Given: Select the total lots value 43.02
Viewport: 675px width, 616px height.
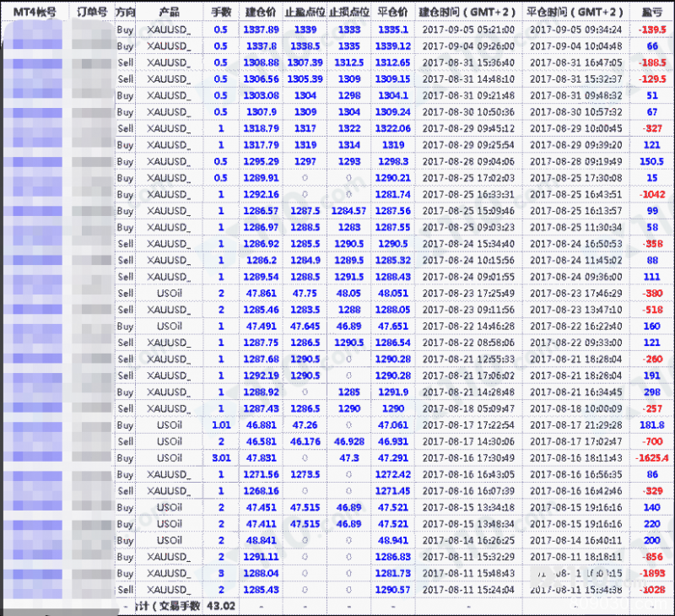Looking at the screenshot, I should point(221,606).
